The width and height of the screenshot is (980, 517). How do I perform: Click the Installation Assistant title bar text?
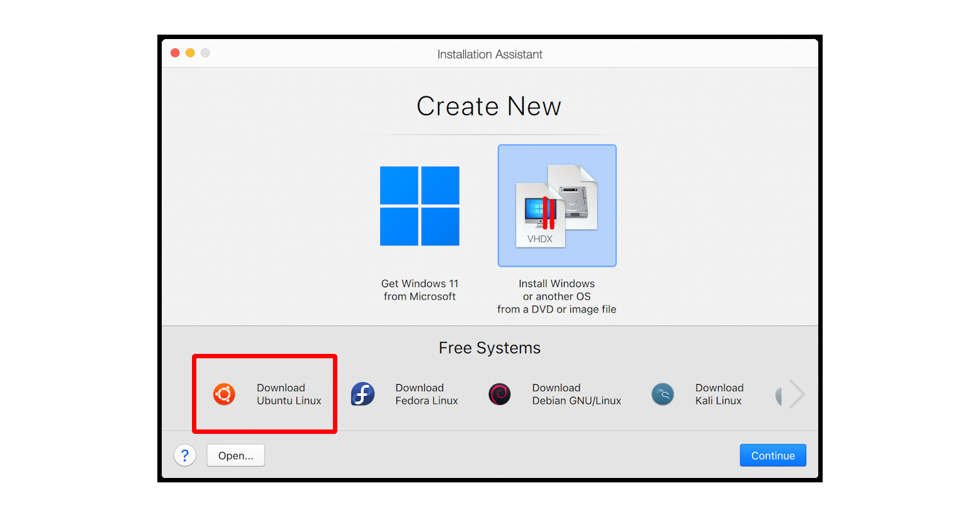(x=490, y=54)
